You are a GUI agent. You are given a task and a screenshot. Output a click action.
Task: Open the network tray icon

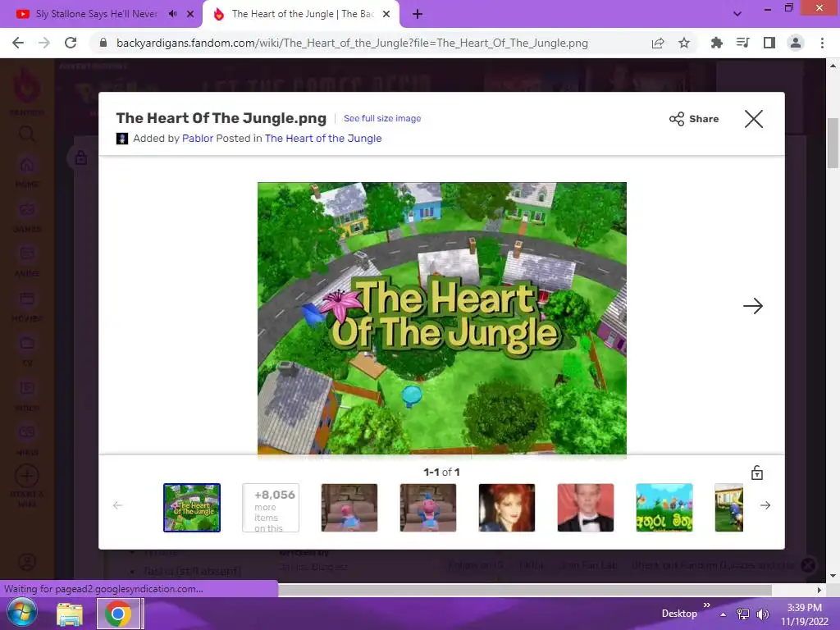pyautogui.click(x=743, y=614)
